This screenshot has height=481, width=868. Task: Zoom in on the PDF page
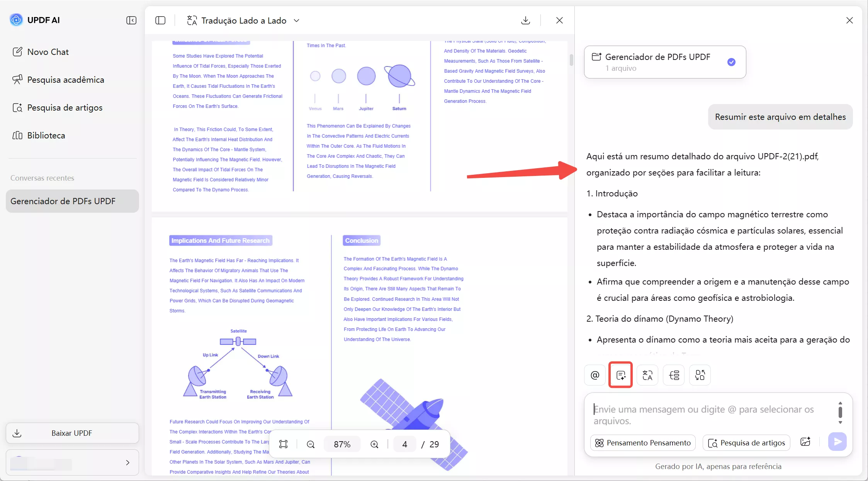pos(374,444)
